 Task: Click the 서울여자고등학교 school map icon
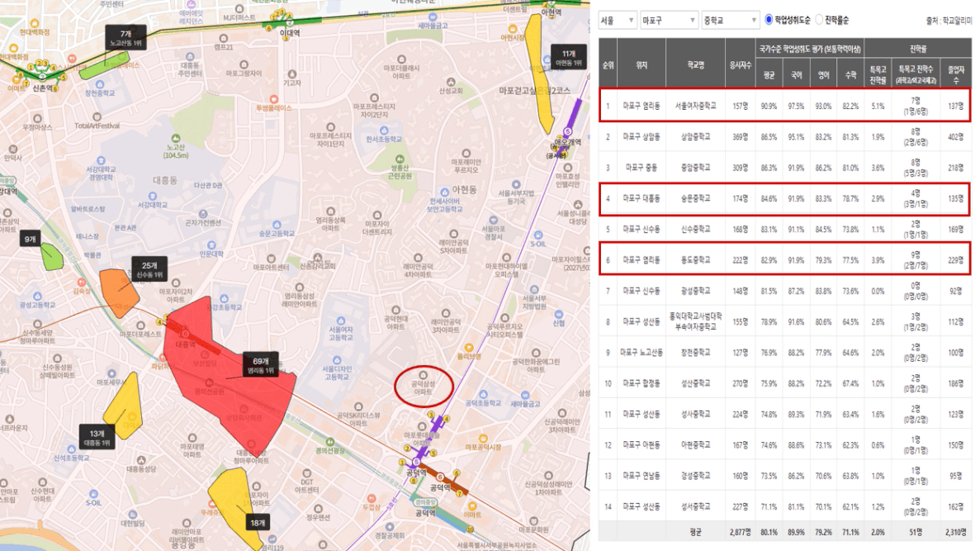click(x=341, y=321)
